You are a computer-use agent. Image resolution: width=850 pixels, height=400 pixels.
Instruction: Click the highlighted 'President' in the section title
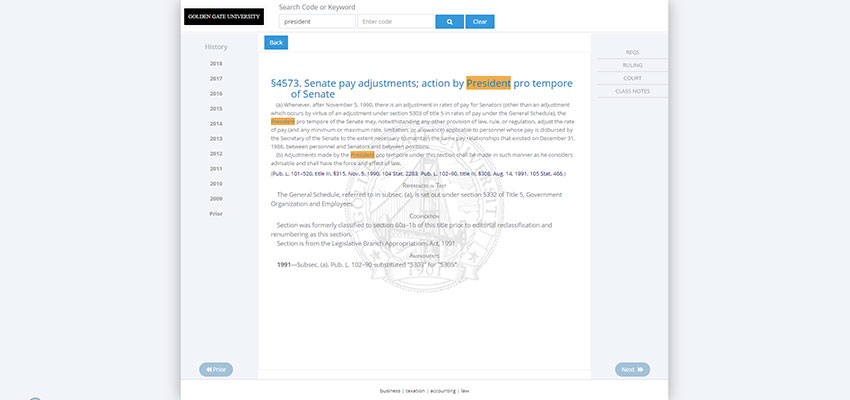tap(488, 83)
